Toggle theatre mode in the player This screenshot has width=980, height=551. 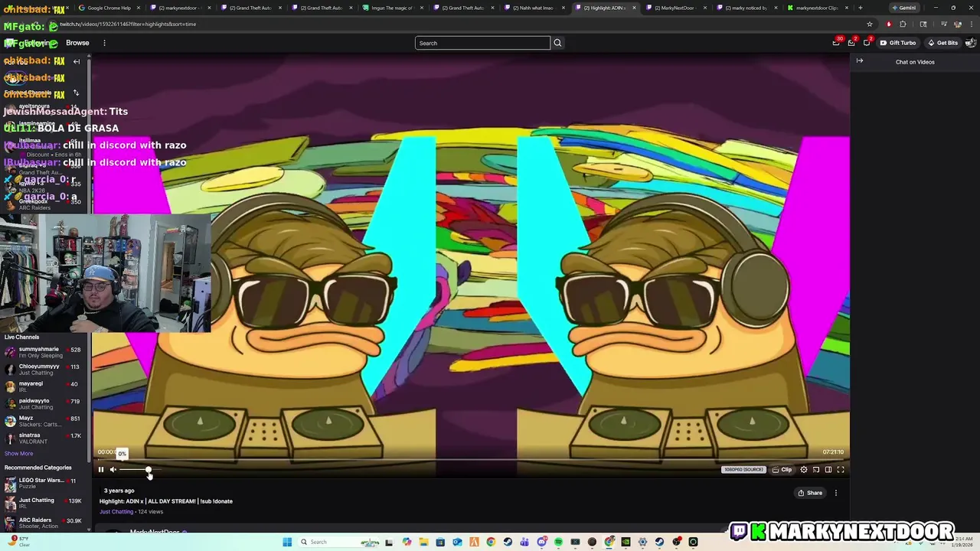[x=828, y=470]
